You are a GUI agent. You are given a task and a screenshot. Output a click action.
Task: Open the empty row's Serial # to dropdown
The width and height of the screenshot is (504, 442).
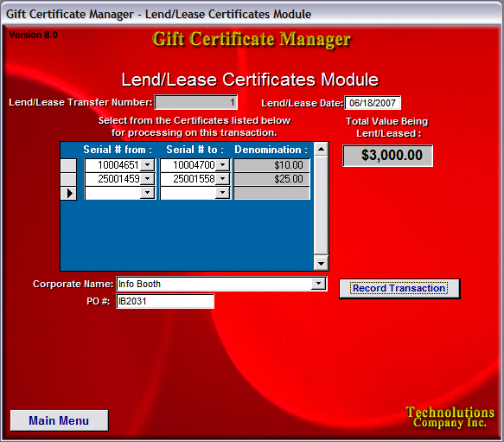pos(222,193)
